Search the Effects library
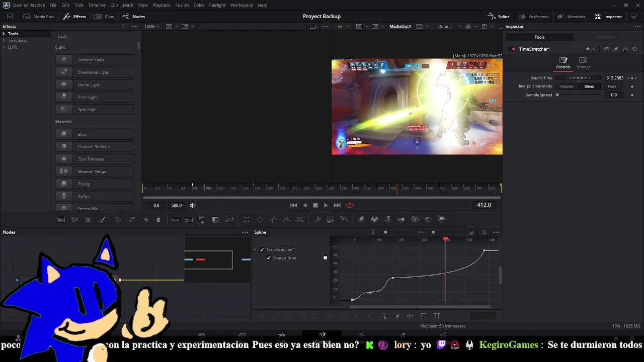The image size is (644, 362). coord(122,27)
